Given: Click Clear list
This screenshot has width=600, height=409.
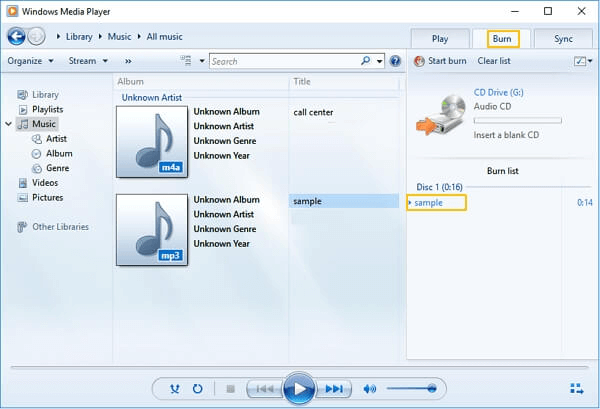Looking at the screenshot, I should (x=494, y=61).
